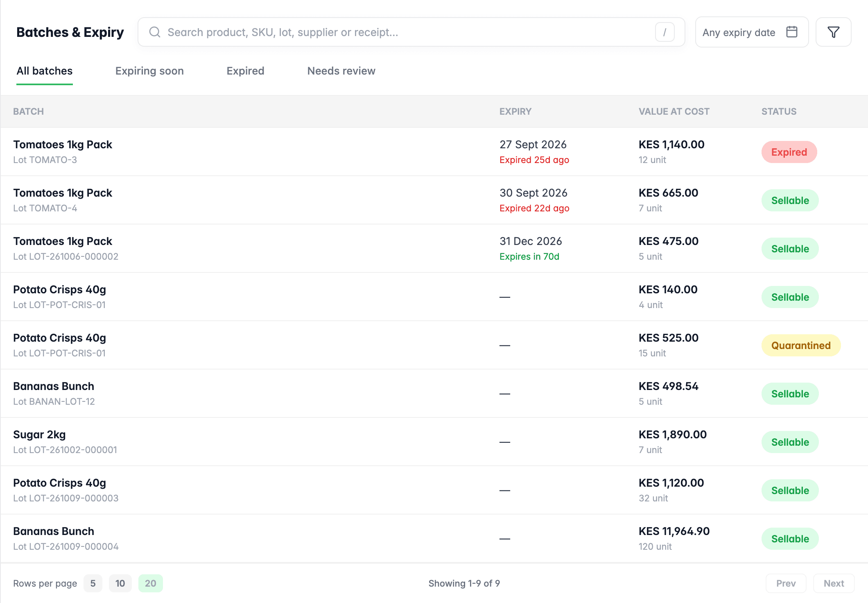Switch to the All batches tab
The width and height of the screenshot is (868, 603).
click(45, 71)
